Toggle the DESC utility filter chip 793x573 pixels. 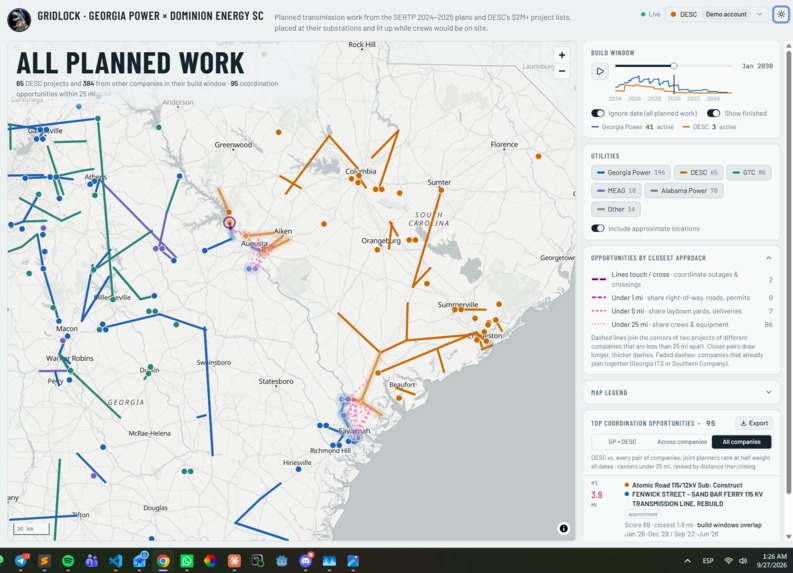click(x=698, y=172)
